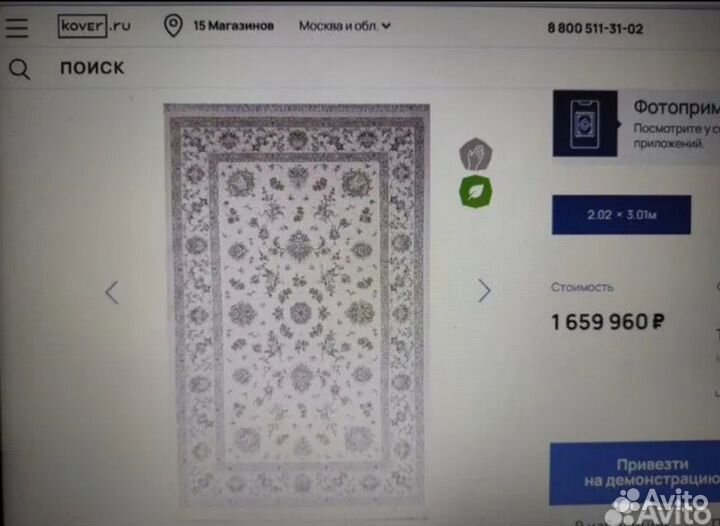Click the green eco leaf badge
This screenshot has width=720, height=526.
tap(476, 192)
